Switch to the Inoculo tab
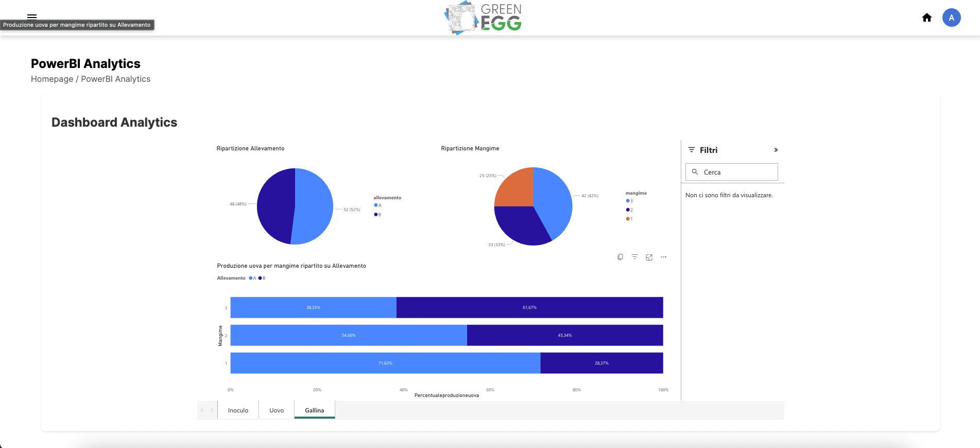Viewport: 980px width, 448px height. pyautogui.click(x=238, y=410)
